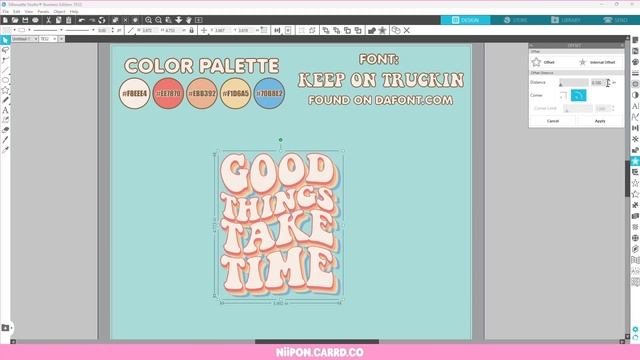
Task: Click the Distance value stepper
Action: 608,82
